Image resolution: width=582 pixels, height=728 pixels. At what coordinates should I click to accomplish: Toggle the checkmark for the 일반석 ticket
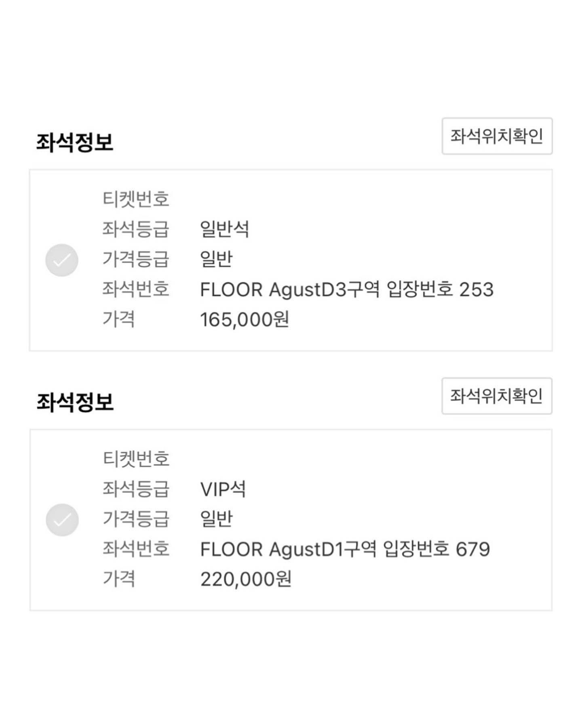point(62,260)
